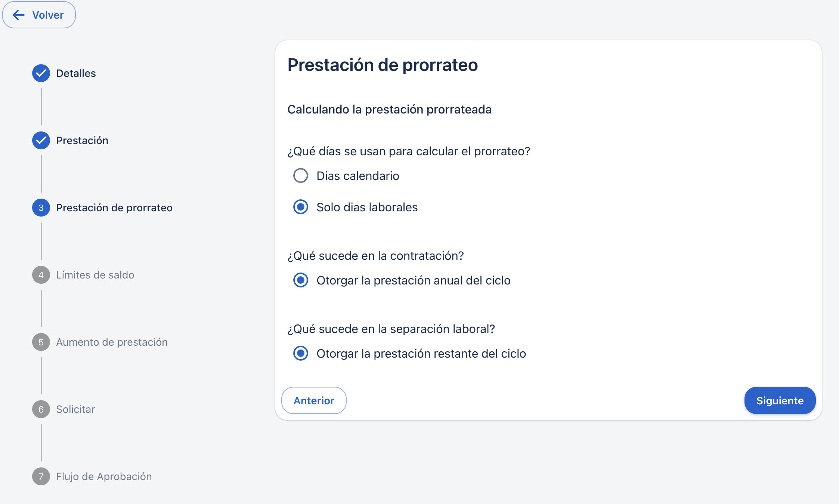Click the step 6 number icon

pos(41,409)
